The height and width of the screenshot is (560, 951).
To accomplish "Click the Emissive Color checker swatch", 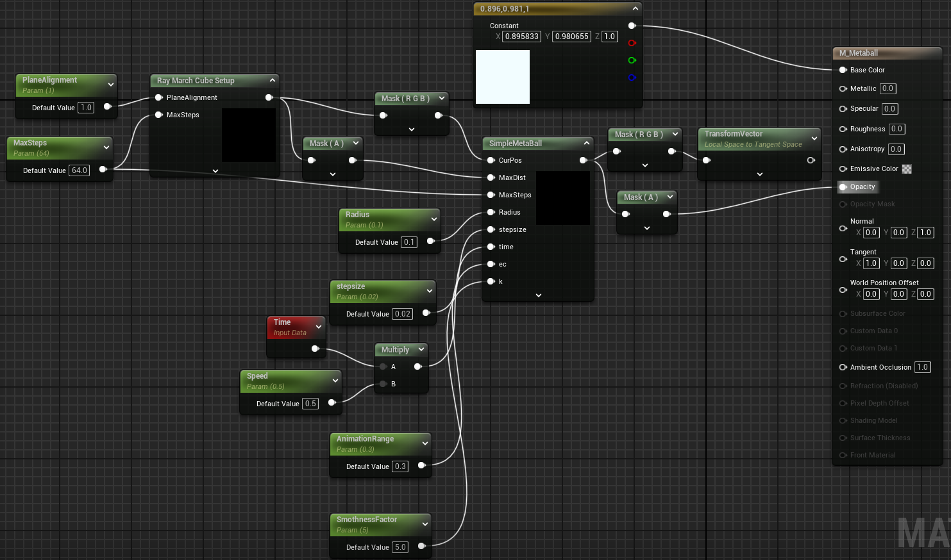I will click(x=907, y=169).
